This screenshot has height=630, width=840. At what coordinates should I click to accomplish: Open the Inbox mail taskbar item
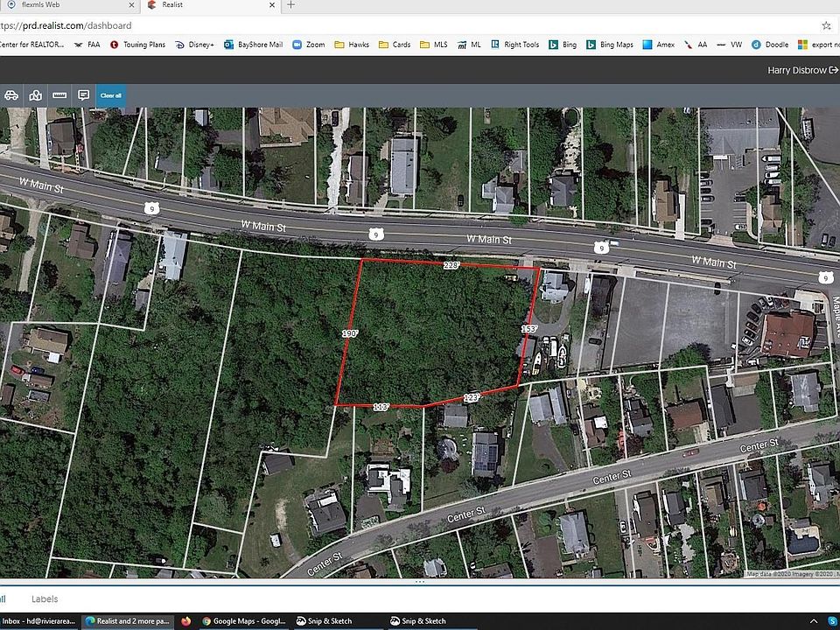[39, 621]
